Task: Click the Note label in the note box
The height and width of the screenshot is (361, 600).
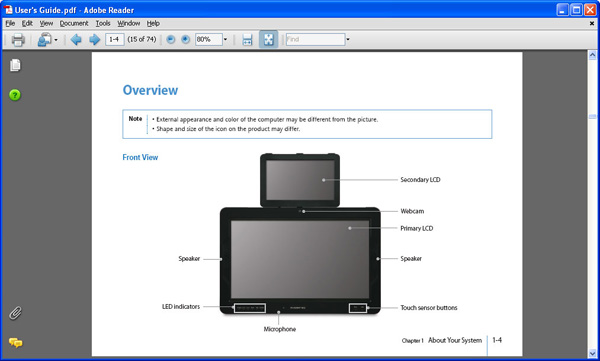Action: (135, 119)
